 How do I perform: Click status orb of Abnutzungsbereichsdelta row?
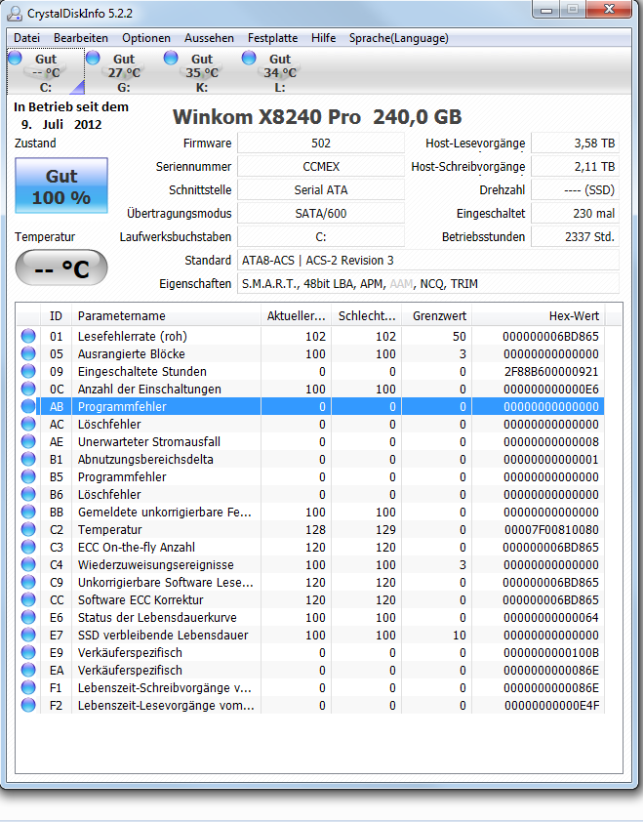point(28,459)
